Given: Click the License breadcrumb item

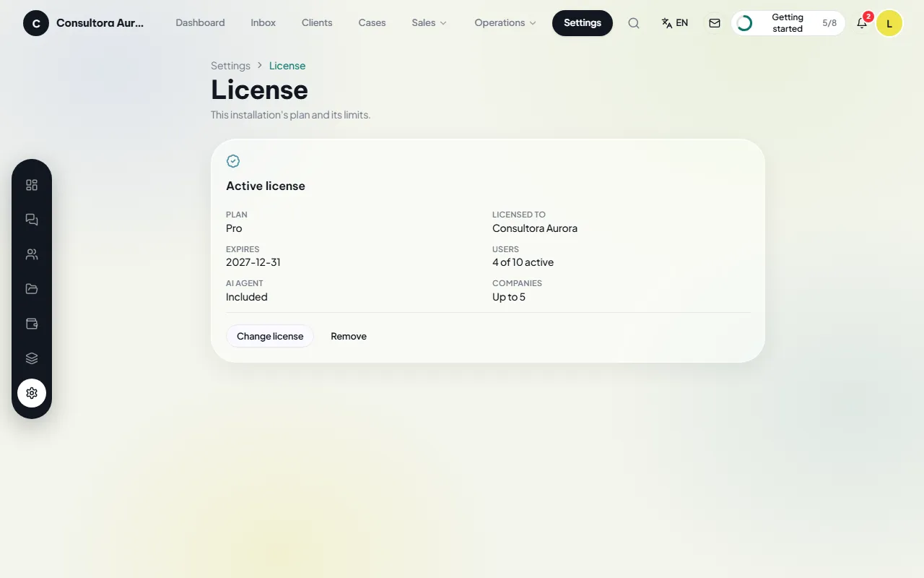Looking at the screenshot, I should click(x=287, y=66).
